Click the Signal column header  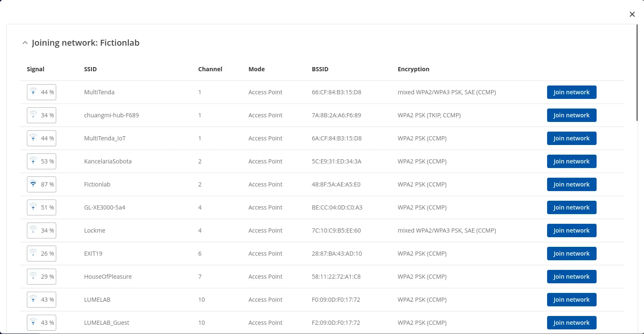pyautogui.click(x=36, y=69)
